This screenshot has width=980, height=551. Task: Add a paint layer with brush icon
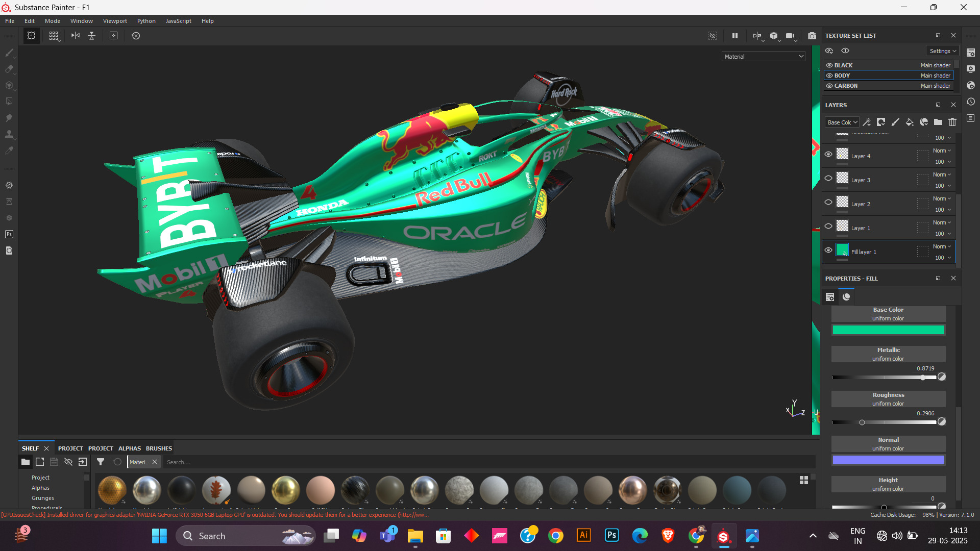pos(895,122)
